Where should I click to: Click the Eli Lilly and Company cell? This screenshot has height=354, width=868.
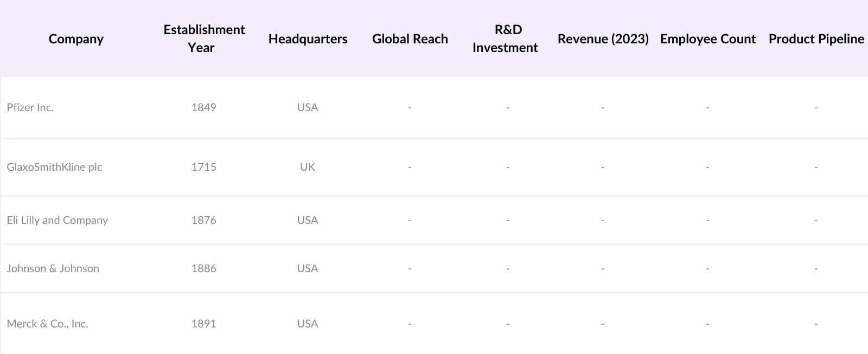click(x=58, y=220)
